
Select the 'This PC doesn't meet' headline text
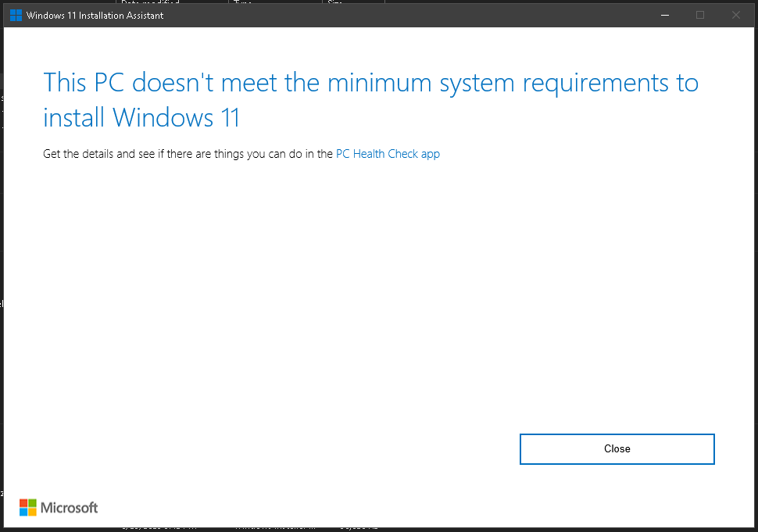click(x=370, y=99)
